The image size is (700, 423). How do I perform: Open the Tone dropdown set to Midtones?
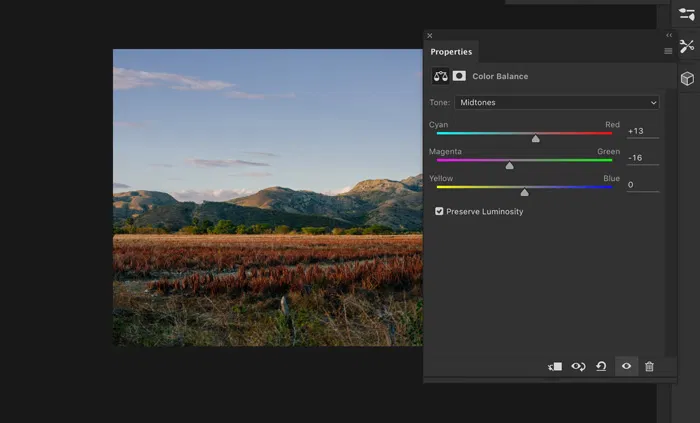[557, 102]
